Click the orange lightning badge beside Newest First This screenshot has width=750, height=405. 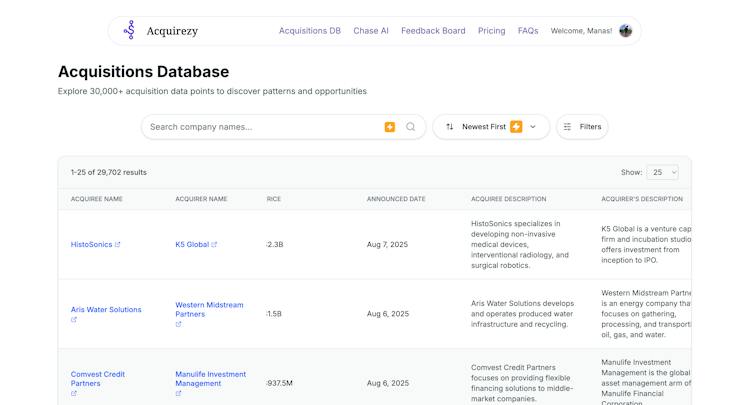pos(516,127)
